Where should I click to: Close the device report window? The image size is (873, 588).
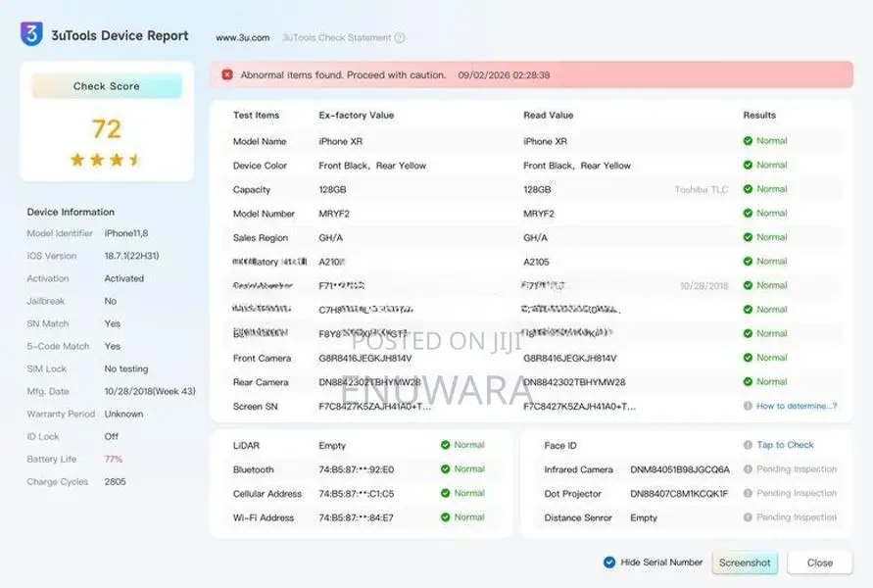click(x=819, y=563)
